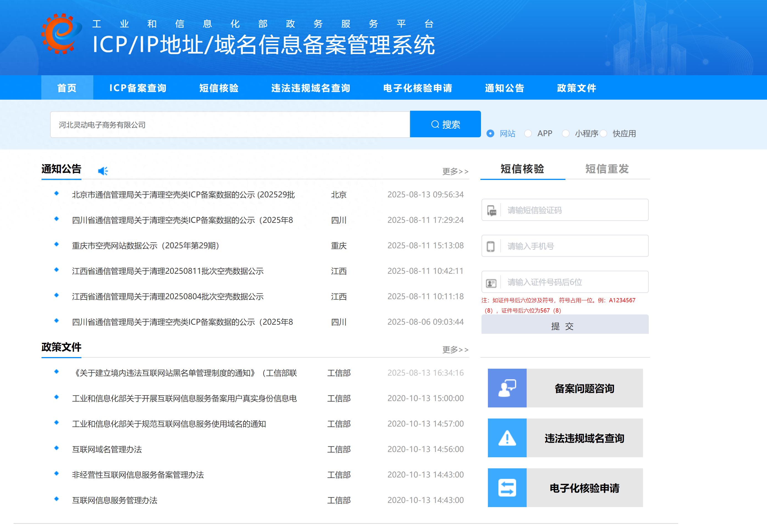Click the SMS code message icon
The height and width of the screenshot is (532, 767).
coord(491,211)
